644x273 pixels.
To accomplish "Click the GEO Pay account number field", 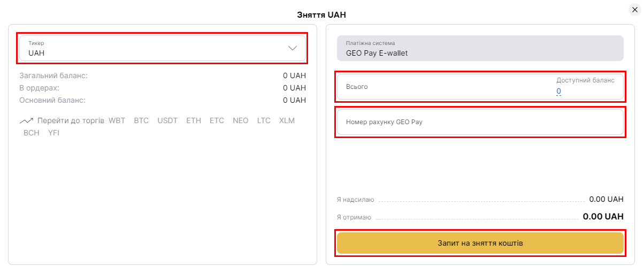I will click(x=480, y=122).
